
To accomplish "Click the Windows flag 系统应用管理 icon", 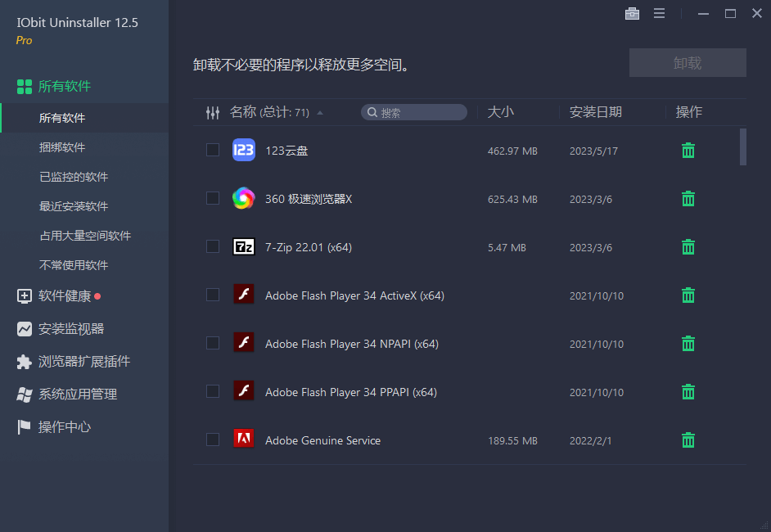I will pos(24,394).
